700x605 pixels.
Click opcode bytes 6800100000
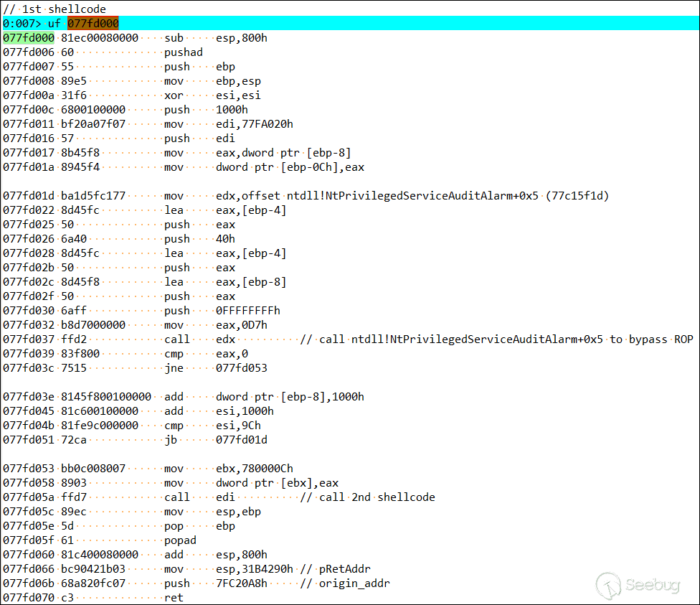[x=93, y=110]
